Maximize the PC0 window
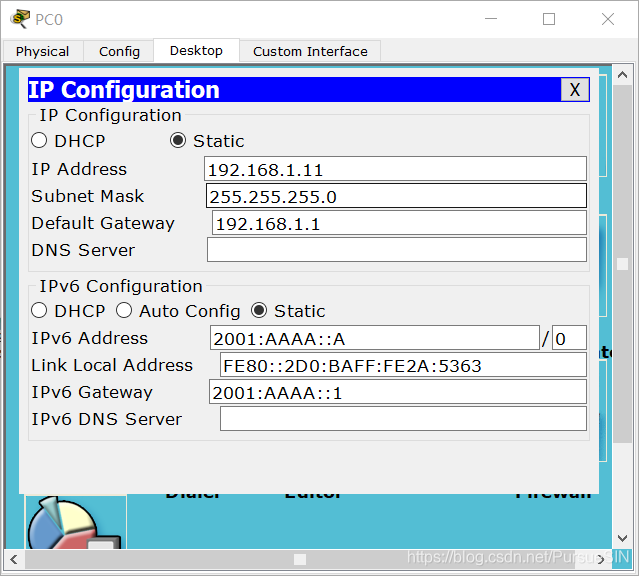Image resolution: width=639 pixels, height=576 pixels. point(549,19)
